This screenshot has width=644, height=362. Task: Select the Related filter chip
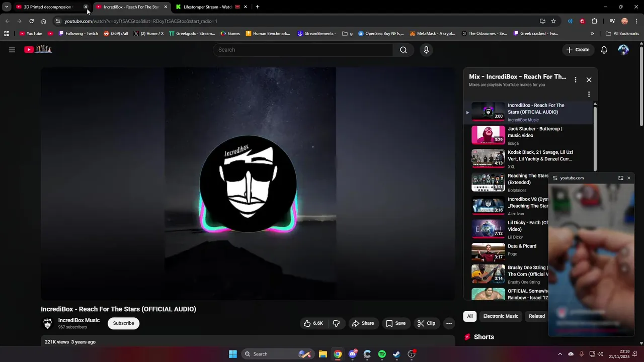pos(536,316)
